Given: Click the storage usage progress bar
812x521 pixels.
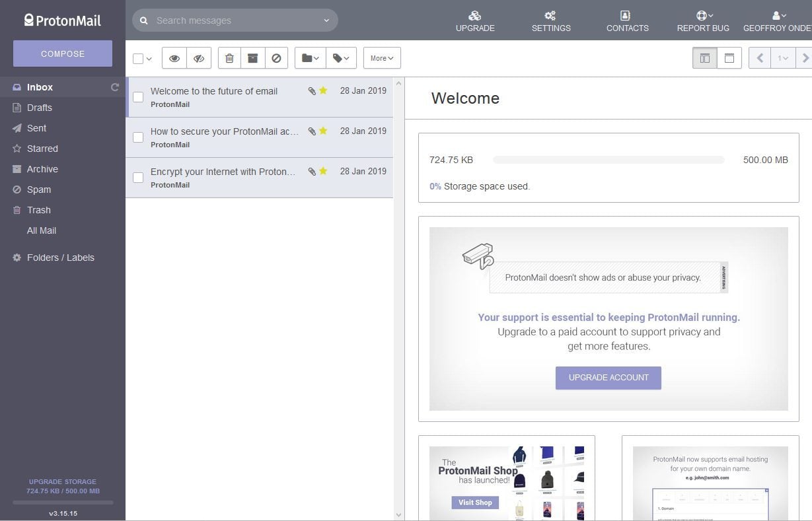Looking at the screenshot, I should [609, 160].
